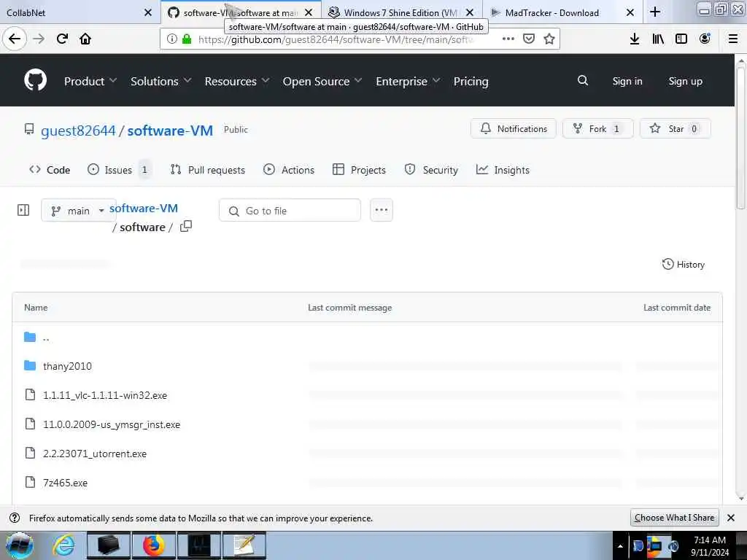
Task: Open the notepad pencil taskbar icon
Action: click(244, 545)
